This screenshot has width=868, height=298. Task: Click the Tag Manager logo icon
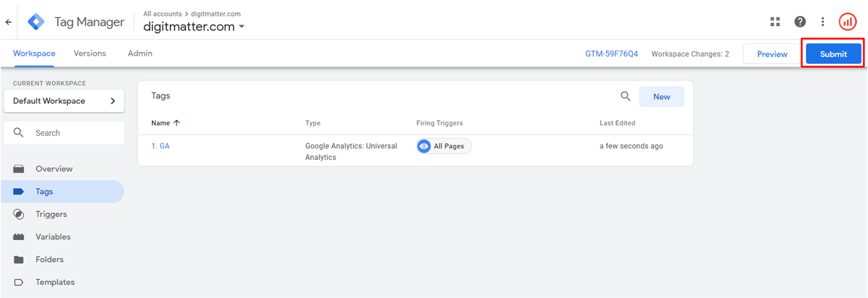[x=36, y=22]
